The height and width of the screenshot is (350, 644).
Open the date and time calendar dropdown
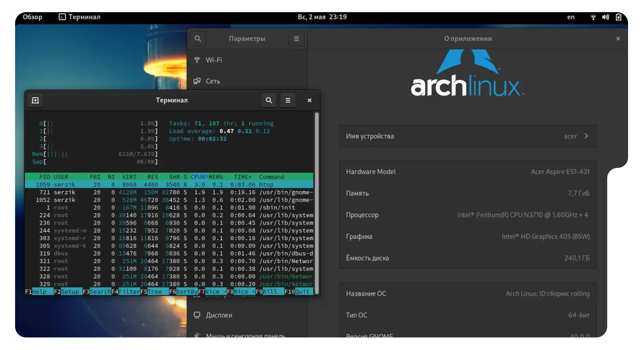tap(322, 17)
